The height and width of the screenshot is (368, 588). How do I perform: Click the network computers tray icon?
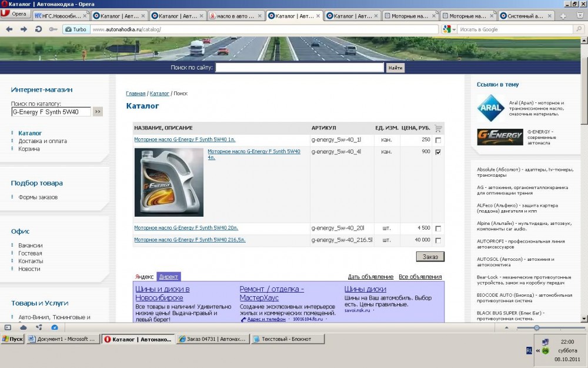[545, 342]
